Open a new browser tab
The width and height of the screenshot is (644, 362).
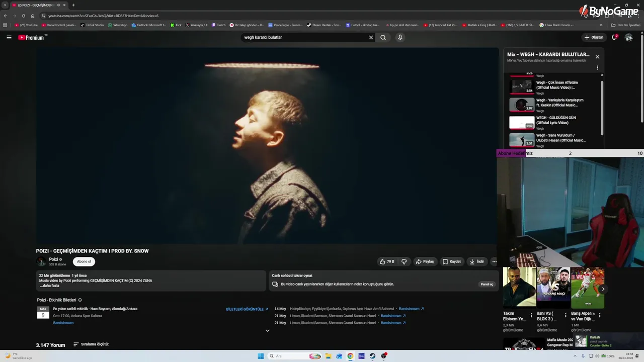(x=73, y=5)
